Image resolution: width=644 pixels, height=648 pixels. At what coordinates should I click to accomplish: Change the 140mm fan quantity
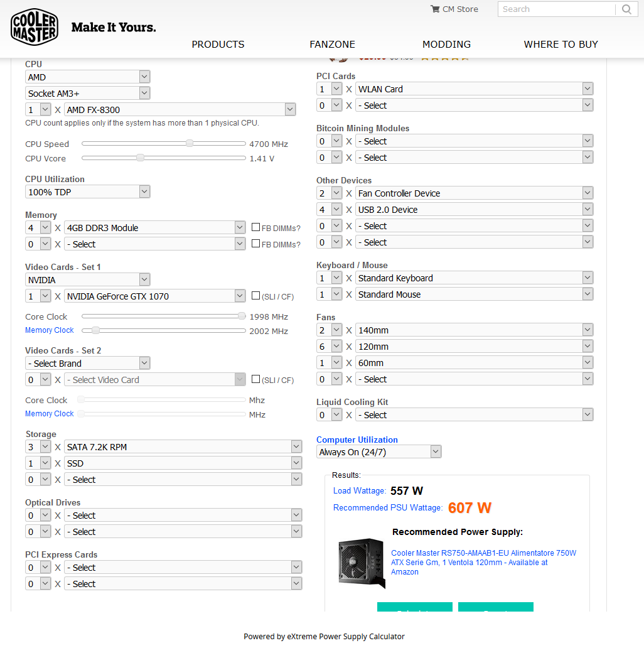330,330
